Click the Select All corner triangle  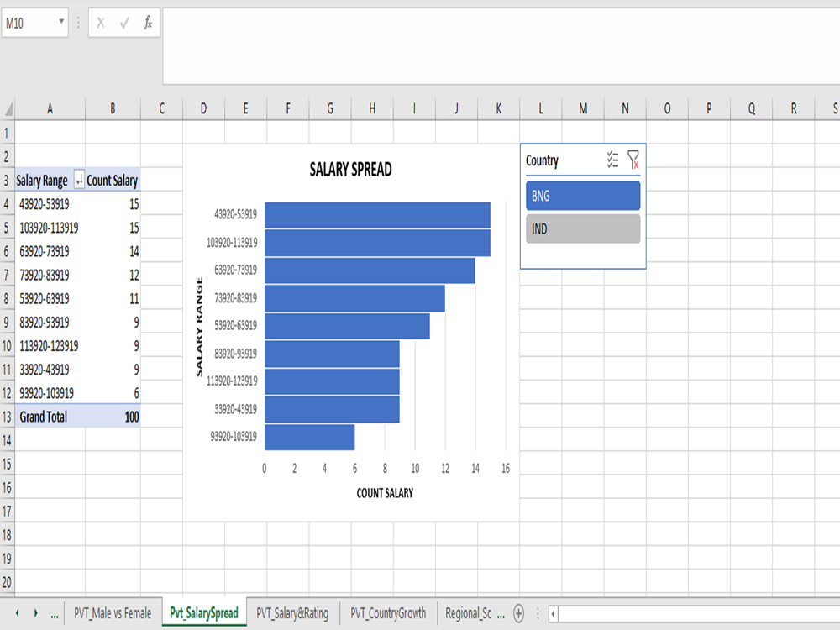click(8, 108)
